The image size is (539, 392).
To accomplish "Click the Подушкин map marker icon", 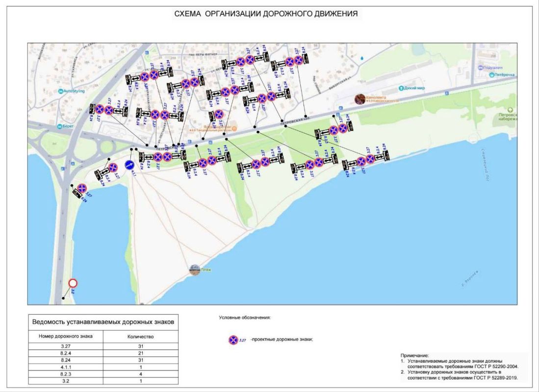I will pyautogui.click(x=480, y=68).
